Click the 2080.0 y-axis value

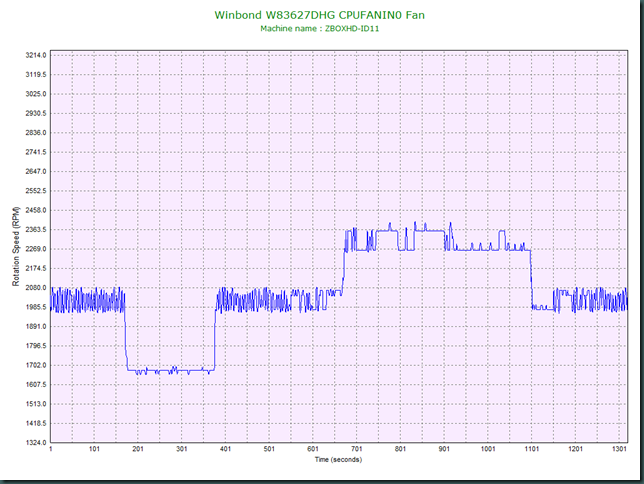(36, 288)
